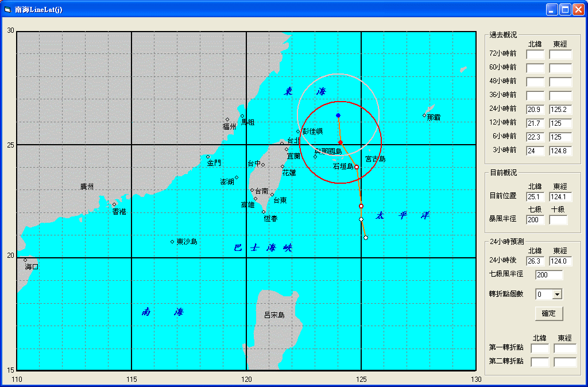
Task: Focus the 36小時前 東經 field
Action: coord(560,96)
